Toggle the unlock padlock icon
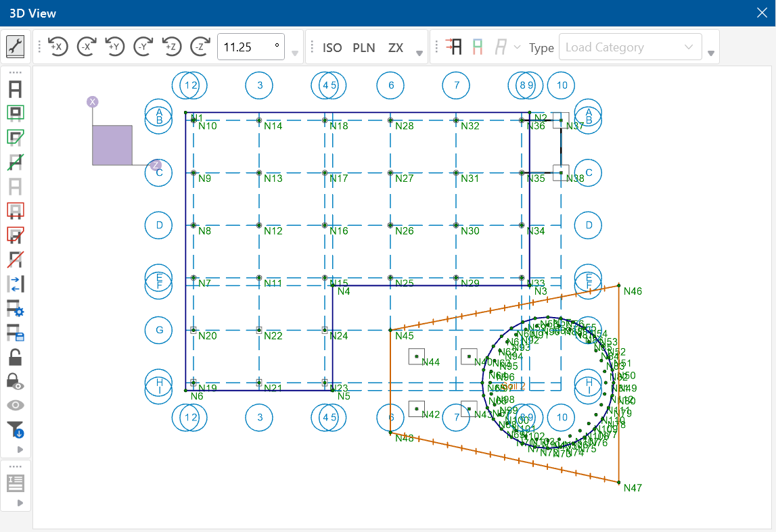This screenshot has height=532, width=776. coord(16,357)
